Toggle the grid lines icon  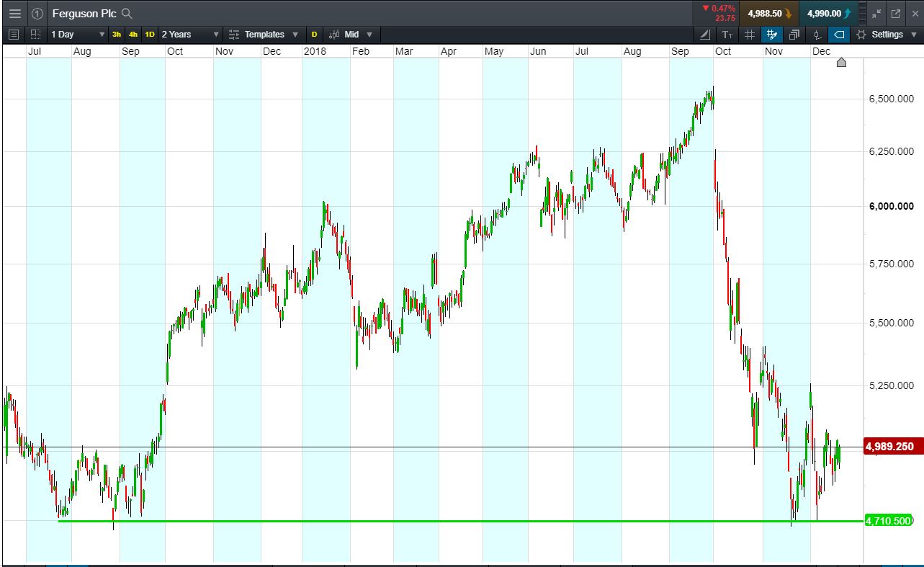pos(750,34)
